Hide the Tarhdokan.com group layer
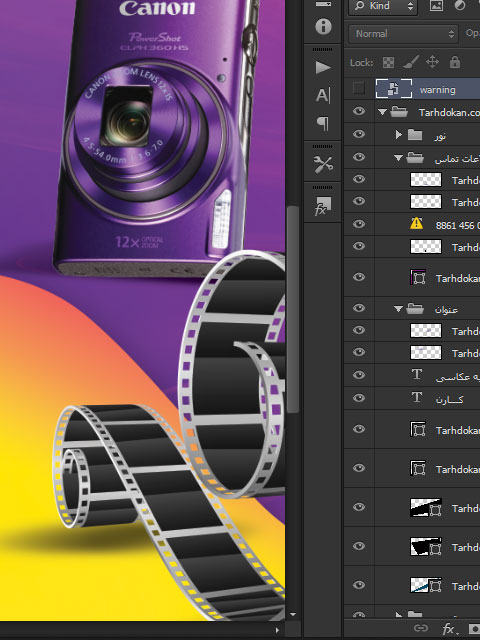 tap(359, 111)
